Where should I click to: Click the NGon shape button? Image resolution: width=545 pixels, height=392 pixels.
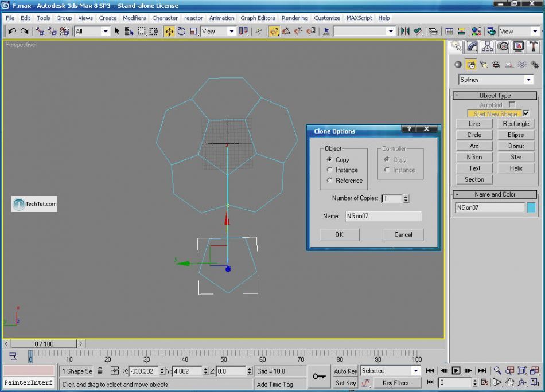(x=474, y=157)
